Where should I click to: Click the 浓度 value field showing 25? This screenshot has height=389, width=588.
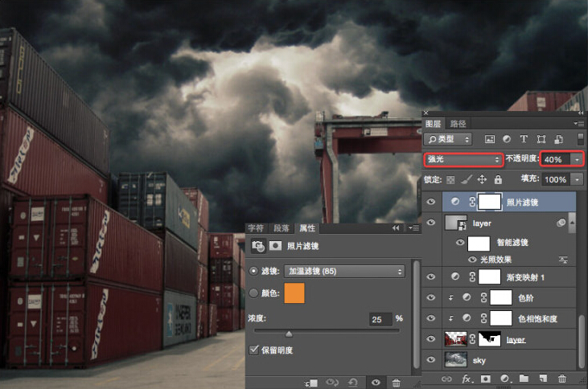pos(380,319)
